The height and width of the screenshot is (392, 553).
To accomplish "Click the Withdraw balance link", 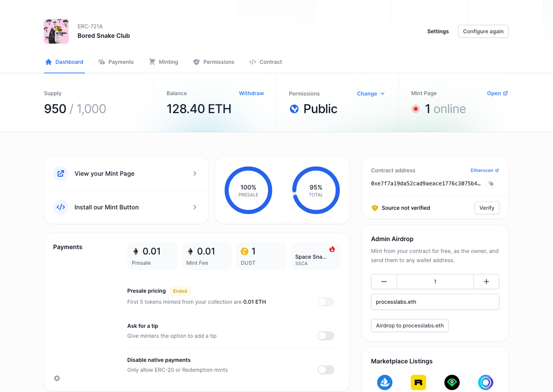I will [251, 93].
